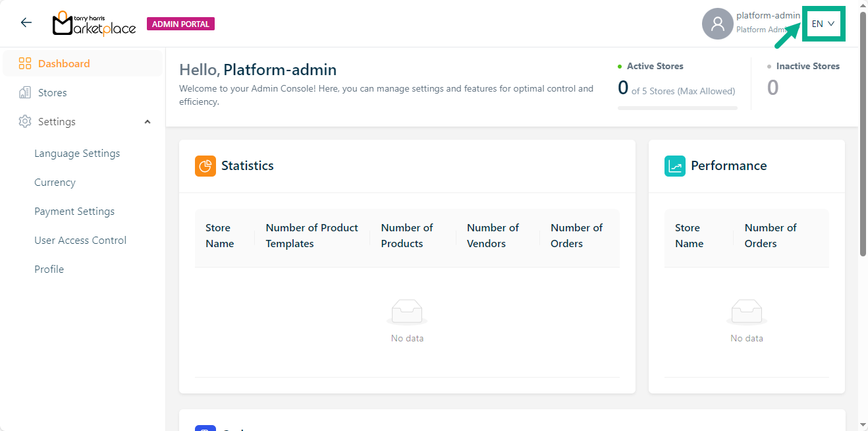The height and width of the screenshot is (431, 868).
Task: Click the teal Performance chart icon
Action: [675, 166]
